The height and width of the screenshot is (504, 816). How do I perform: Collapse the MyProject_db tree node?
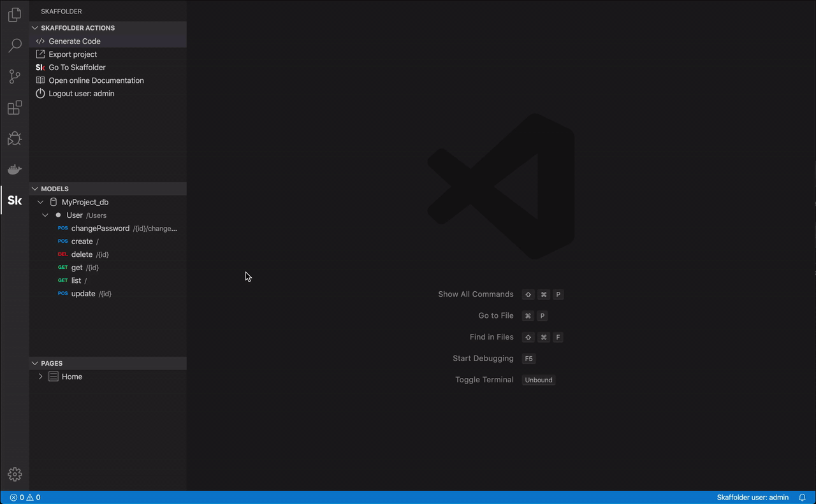[x=41, y=202]
